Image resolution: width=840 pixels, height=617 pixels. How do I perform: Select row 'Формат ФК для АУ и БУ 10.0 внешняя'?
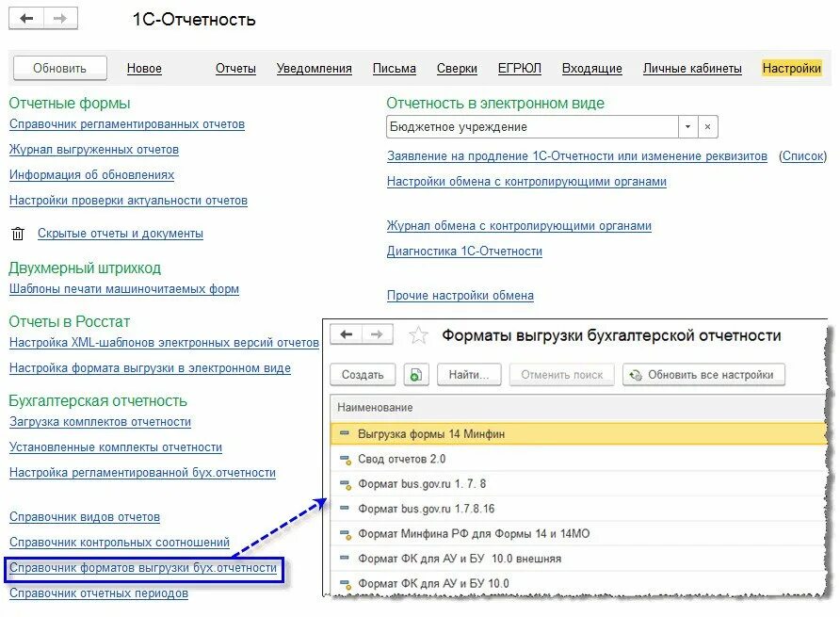coord(578,559)
